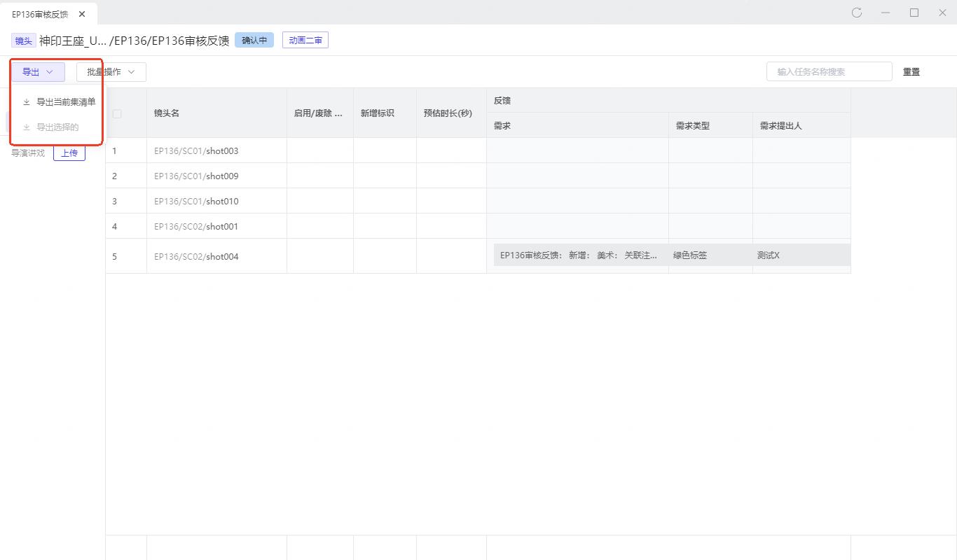The width and height of the screenshot is (957, 560).
Task: Select 导出当前集清单 menu option
Action: click(66, 102)
